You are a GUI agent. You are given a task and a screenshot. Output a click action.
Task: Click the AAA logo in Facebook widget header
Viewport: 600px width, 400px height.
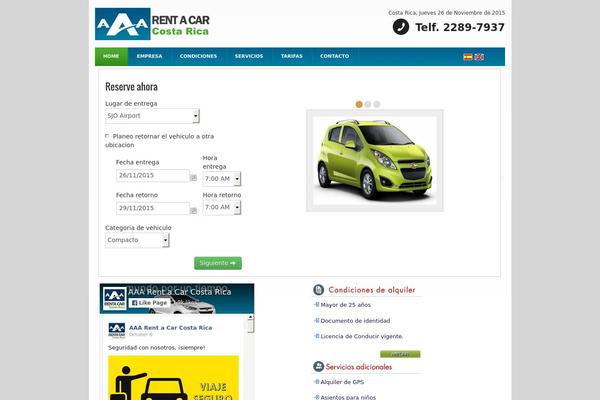115,299
